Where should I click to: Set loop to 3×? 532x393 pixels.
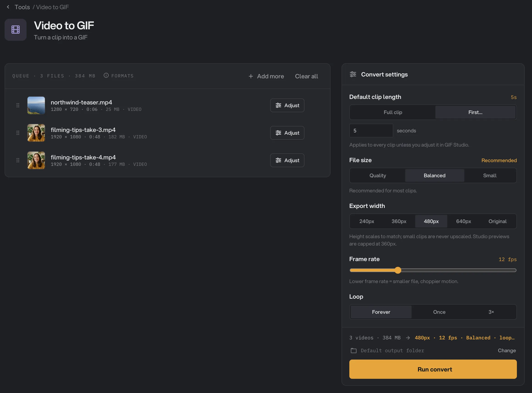(x=491, y=312)
